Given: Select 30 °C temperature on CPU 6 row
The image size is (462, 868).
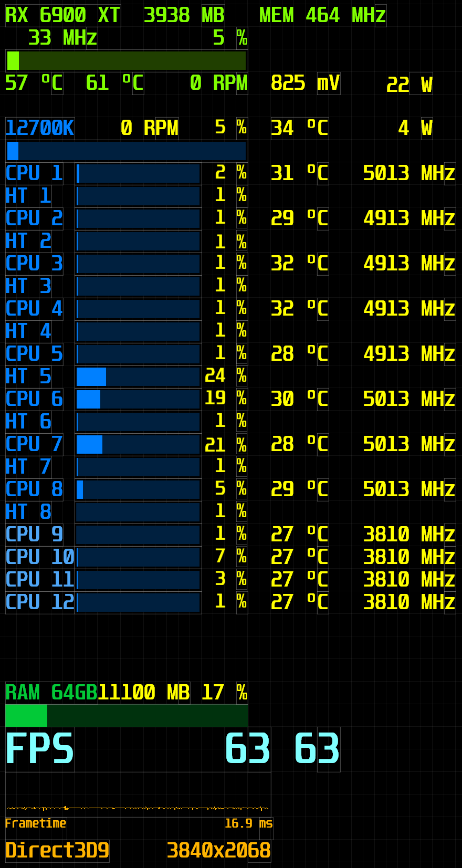Looking at the screenshot, I should point(300,399).
